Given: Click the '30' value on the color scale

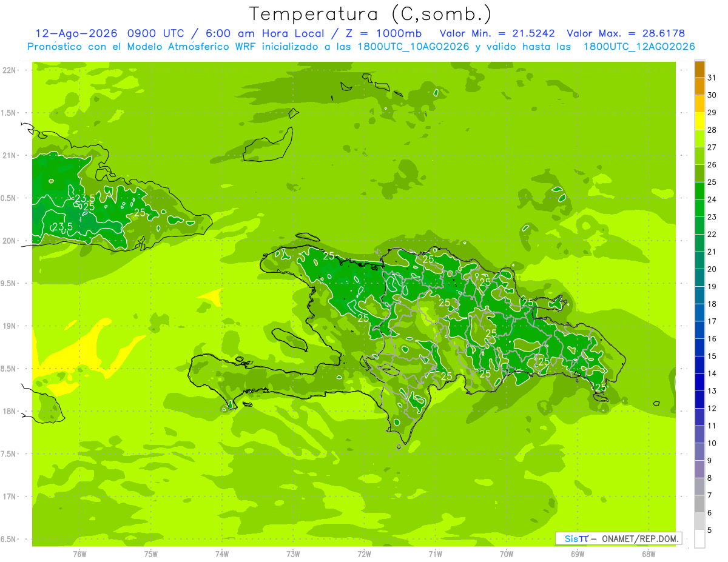Looking at the screenshot, I should (712, 95).
